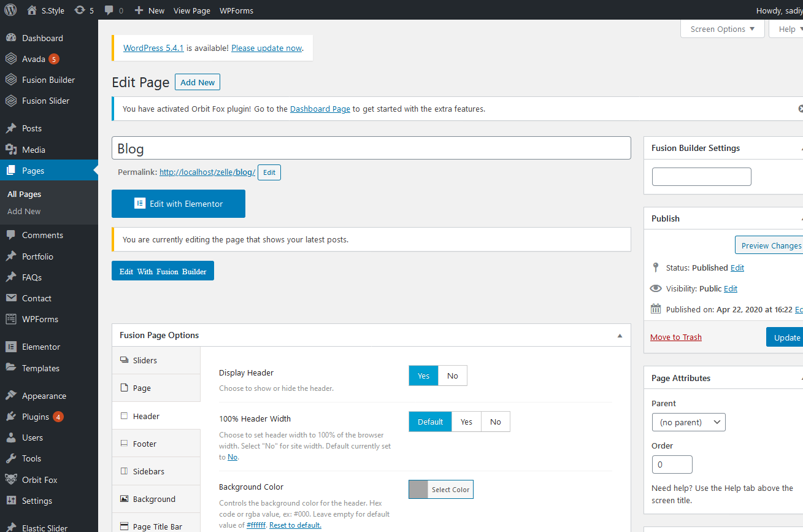
Task: Switch to the Page options tab
Action: tap(156, 388)
